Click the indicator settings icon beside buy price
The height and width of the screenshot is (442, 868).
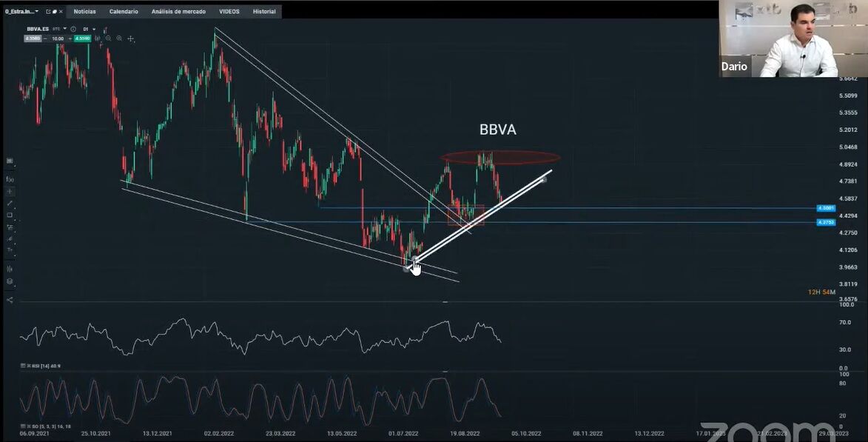98,38
